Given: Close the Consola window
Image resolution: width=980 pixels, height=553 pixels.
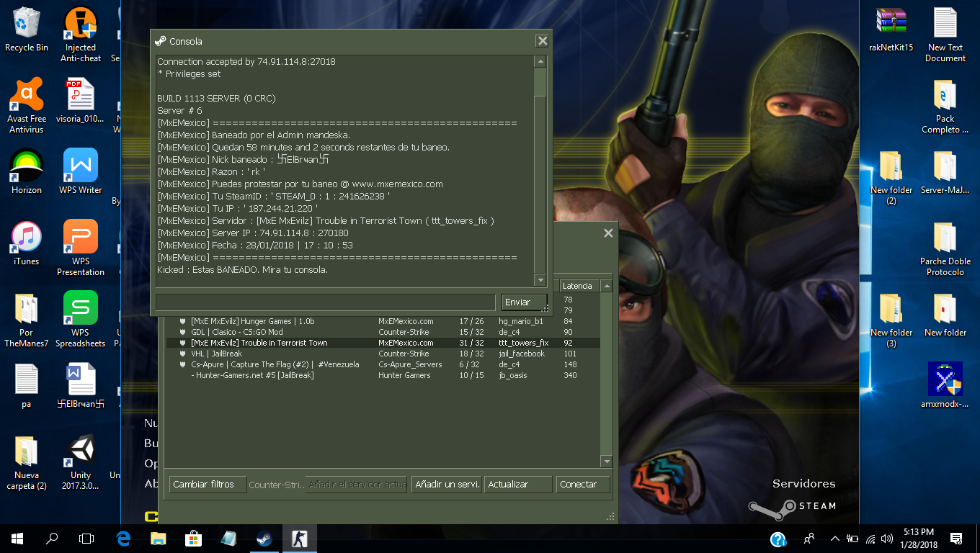Looking at the screenshot, I should [542, 41].
